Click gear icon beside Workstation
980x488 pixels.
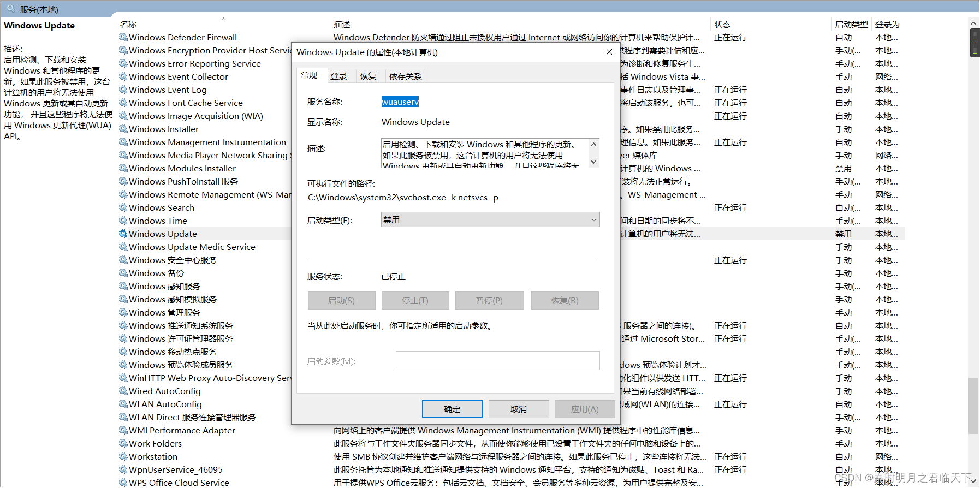123,456
